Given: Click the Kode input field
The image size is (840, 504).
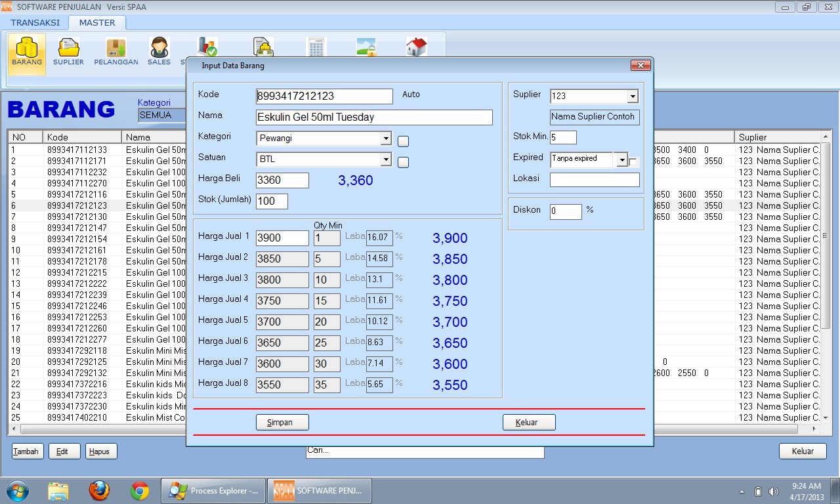Looking at the screenshot, I should point(324,96).
